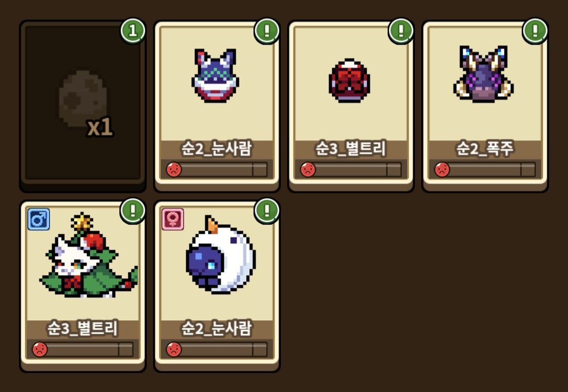Click the green number 1 badge
This screenshot has height=392, width=568.
coord(133,31)
